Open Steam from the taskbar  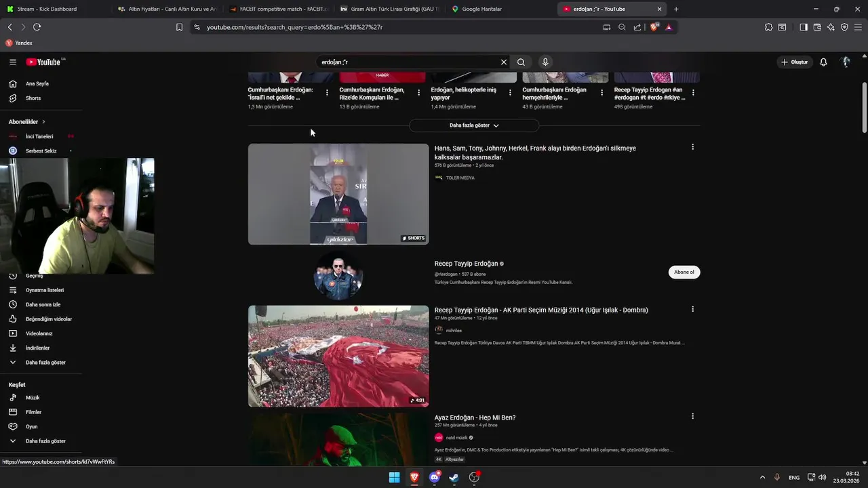pos(454,477)
